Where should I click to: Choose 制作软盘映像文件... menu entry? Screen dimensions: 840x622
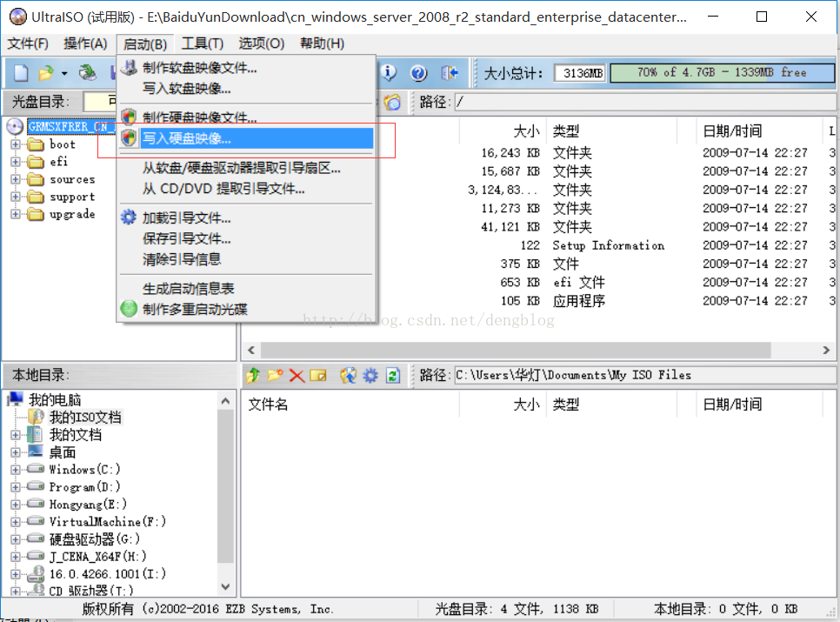246,68
